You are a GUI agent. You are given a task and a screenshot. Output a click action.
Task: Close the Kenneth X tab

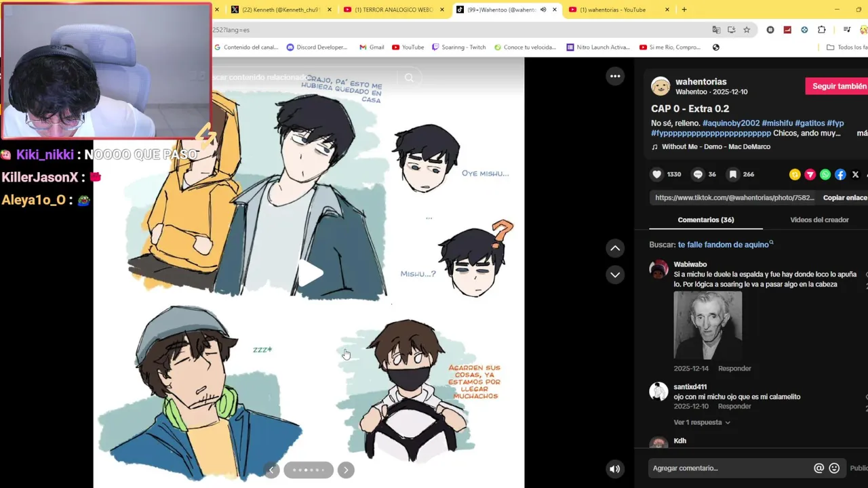[330, 9]
